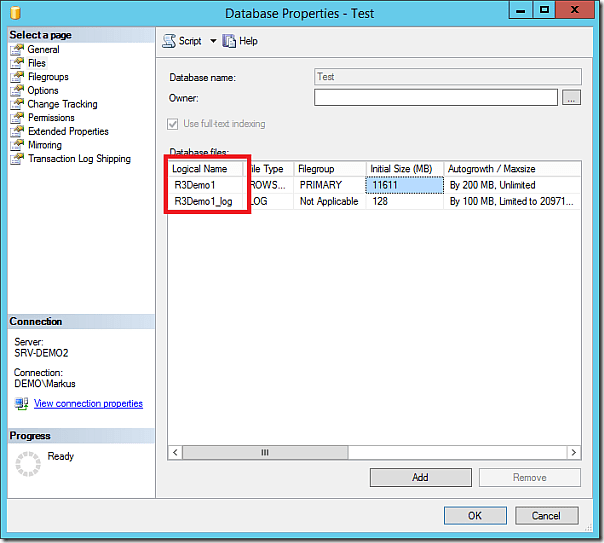Click the Cancel button
The height and width of the screenshot is (543, 604).
click(x=547, y=515)
